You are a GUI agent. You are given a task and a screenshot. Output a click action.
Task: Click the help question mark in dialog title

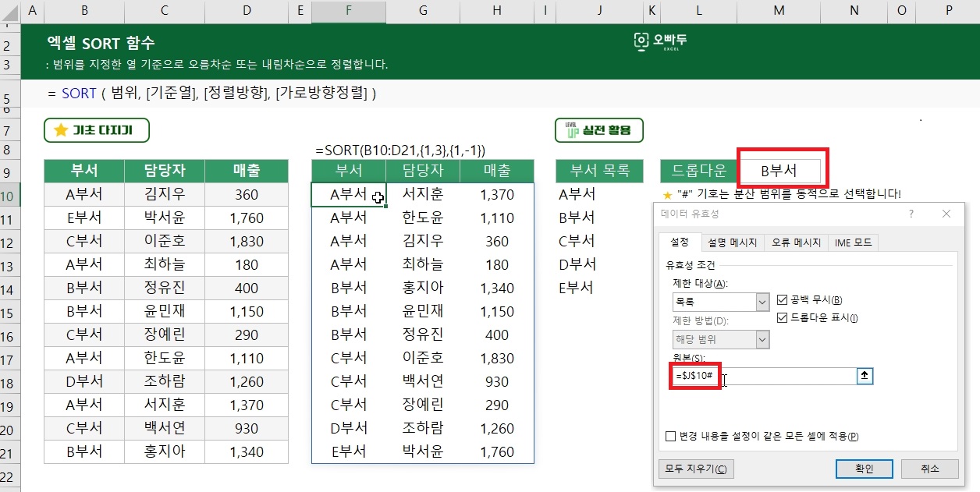tap(911, 213)
